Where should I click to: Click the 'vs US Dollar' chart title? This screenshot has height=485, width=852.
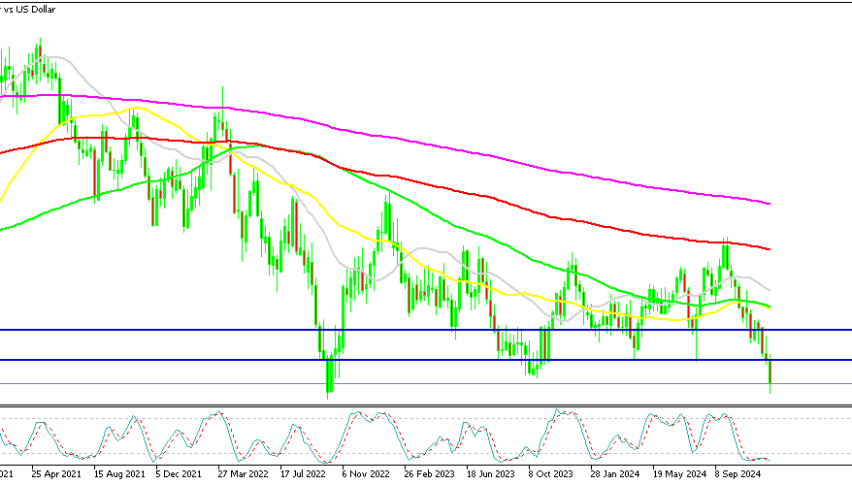(28, 9)
